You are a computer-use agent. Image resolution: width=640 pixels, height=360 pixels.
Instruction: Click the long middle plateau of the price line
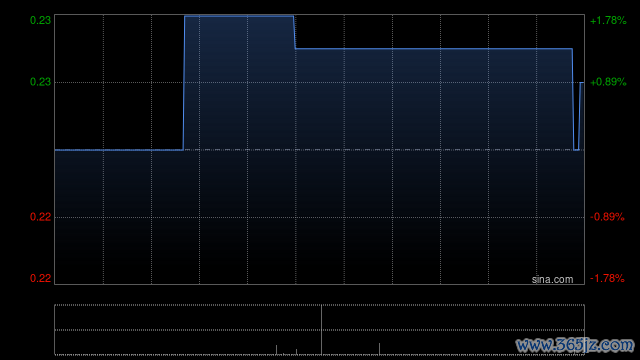pos(433,49)
